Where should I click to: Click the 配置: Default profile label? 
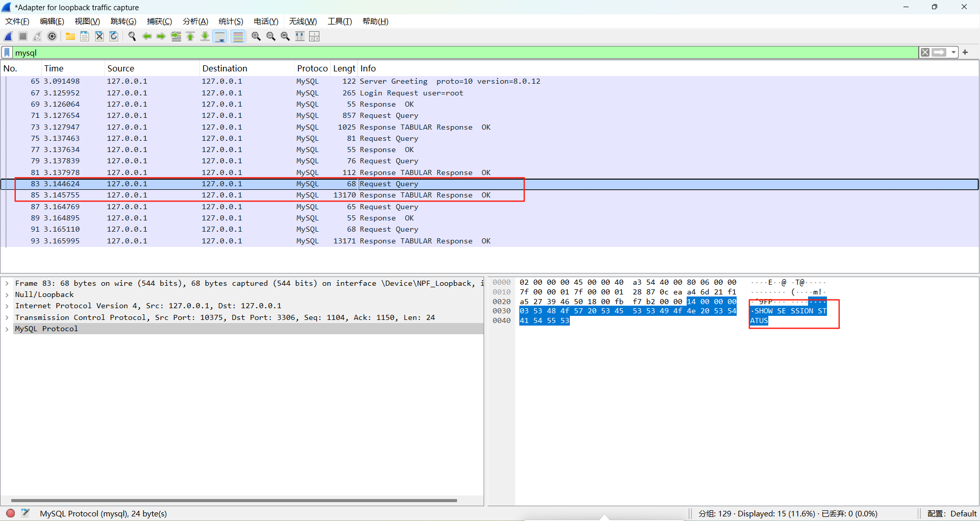951,513
